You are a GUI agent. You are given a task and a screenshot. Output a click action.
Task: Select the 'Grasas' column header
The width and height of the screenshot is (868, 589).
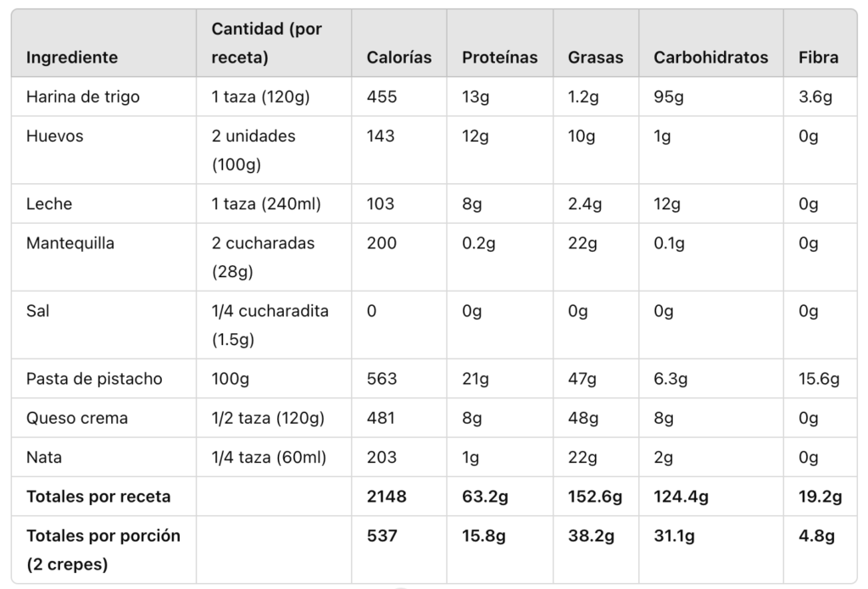coord(595,58)
